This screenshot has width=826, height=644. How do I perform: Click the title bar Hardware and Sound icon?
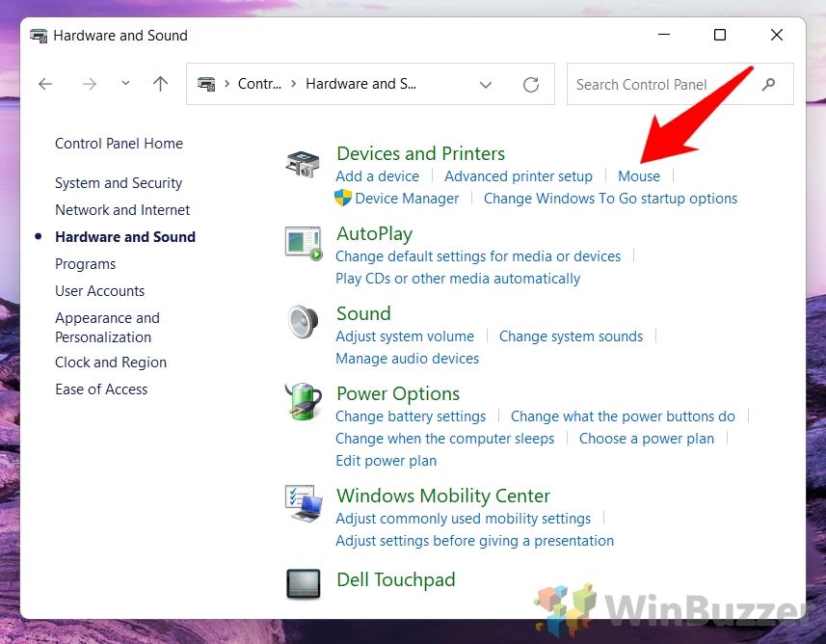(x=39, y=36)
